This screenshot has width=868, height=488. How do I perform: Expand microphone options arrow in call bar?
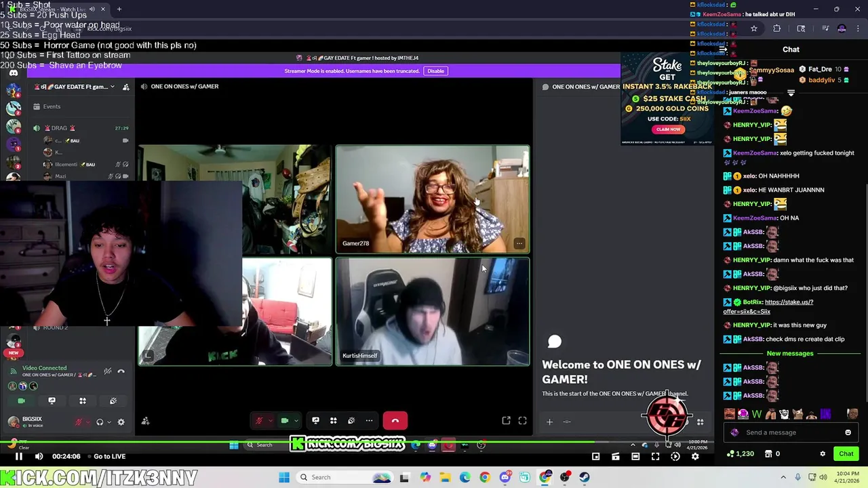(x=270, y=421)
